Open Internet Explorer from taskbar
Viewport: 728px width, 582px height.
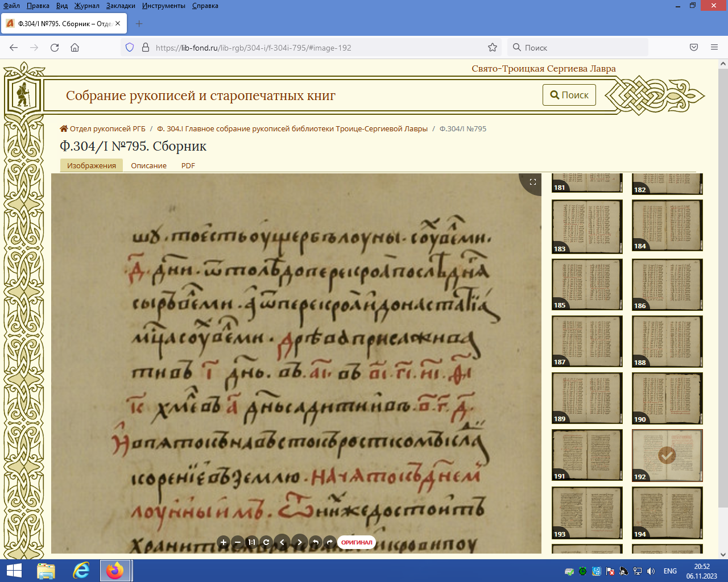tap(81, 571)
